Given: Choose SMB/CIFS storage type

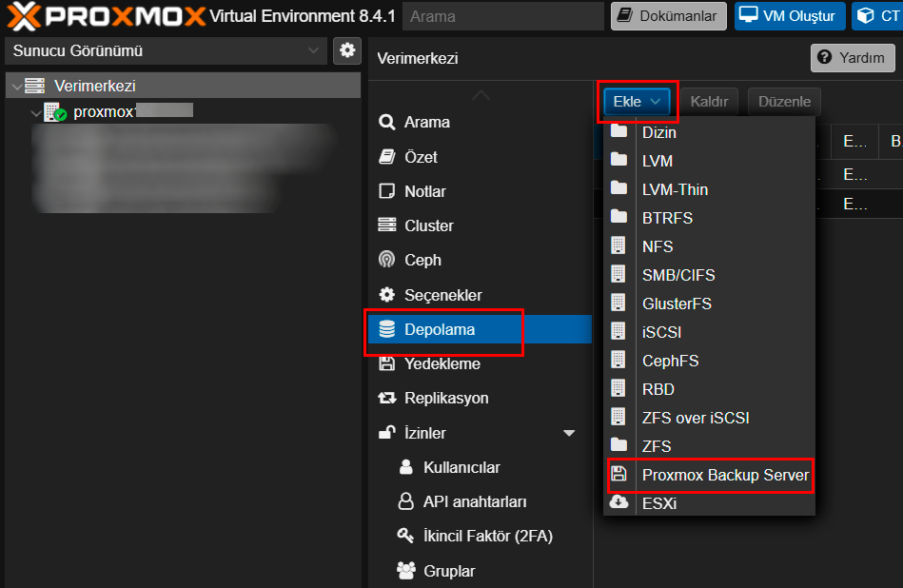Looking at the screenshot, I should tap(678, 275).
